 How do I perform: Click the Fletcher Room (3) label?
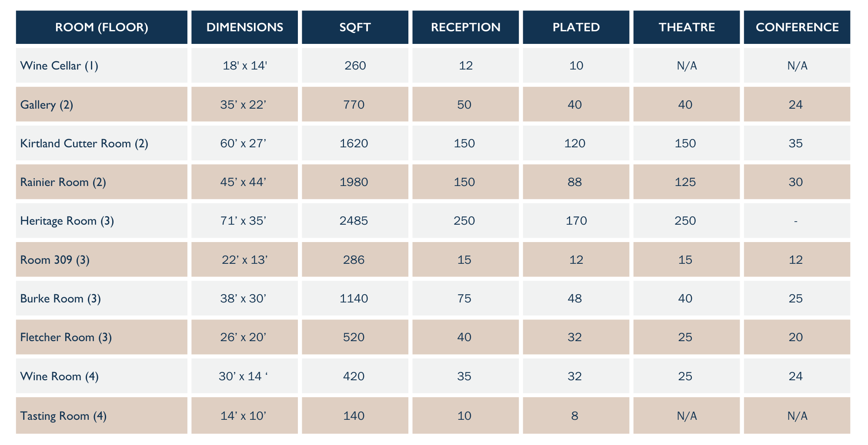pyautogui.click(x=66, y=337)
